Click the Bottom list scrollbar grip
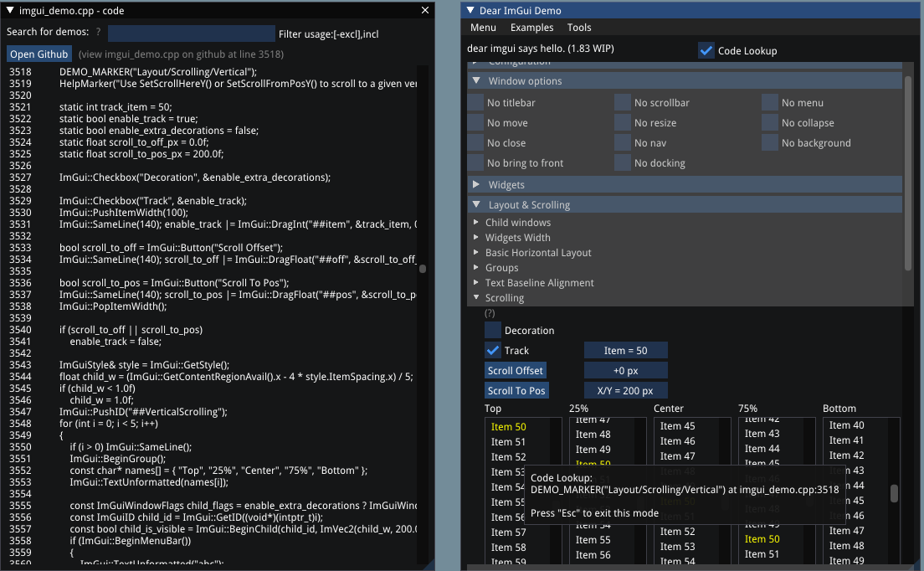 pyautogui.click(x=894, y=494)
